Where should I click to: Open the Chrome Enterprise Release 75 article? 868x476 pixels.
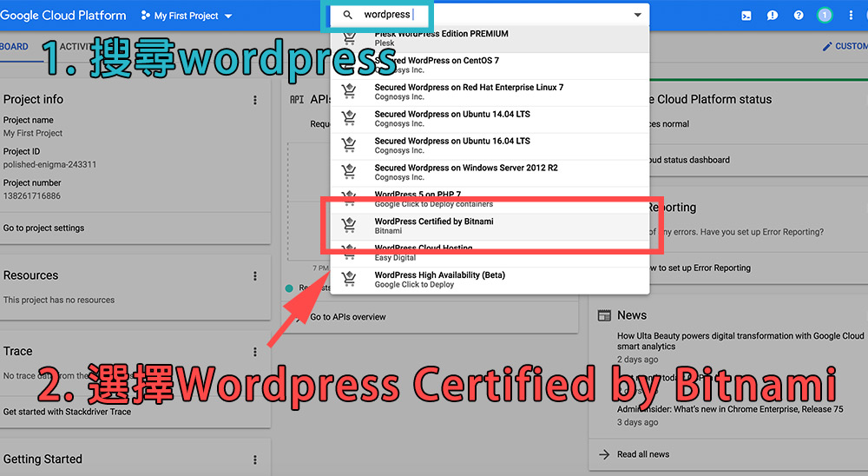(x=730, y=409)
